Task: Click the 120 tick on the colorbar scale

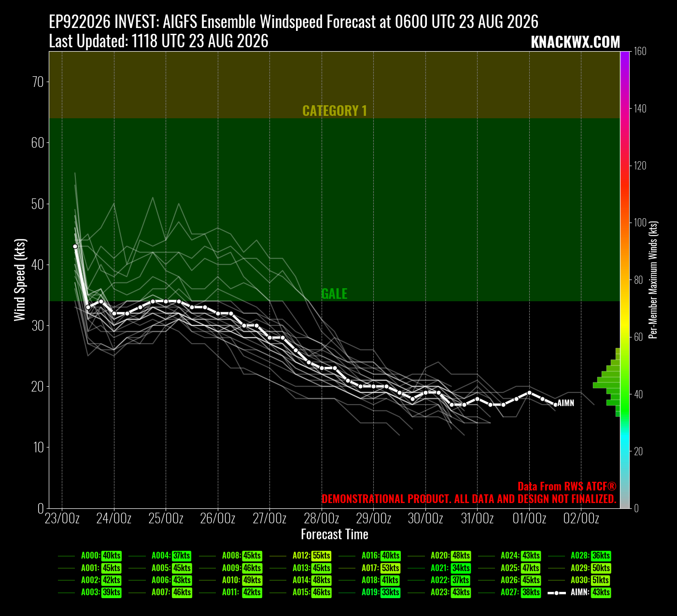Action: 640,166
